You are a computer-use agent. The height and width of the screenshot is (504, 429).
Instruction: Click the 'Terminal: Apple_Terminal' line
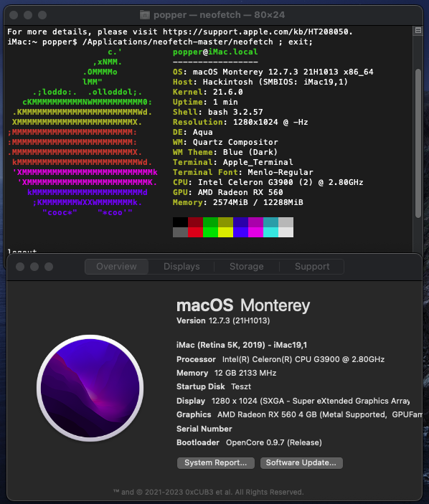233,162
